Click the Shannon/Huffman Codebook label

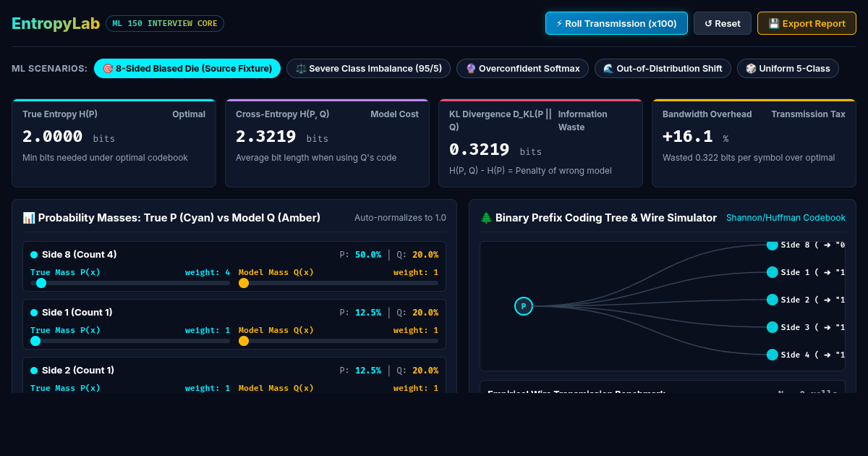786,218
